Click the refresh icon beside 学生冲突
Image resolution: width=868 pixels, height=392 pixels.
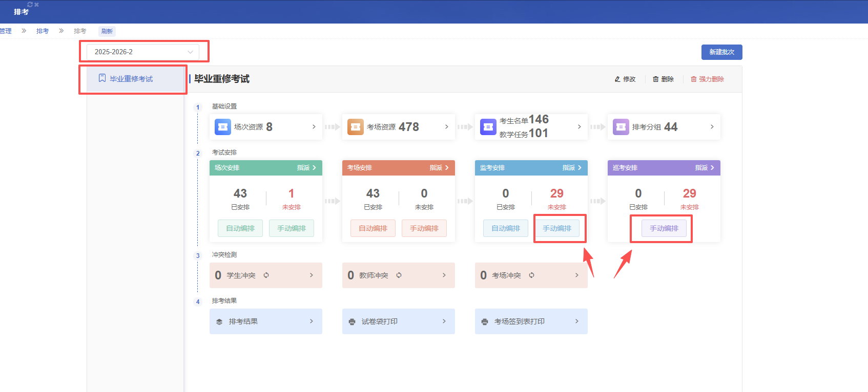[266, 275]
